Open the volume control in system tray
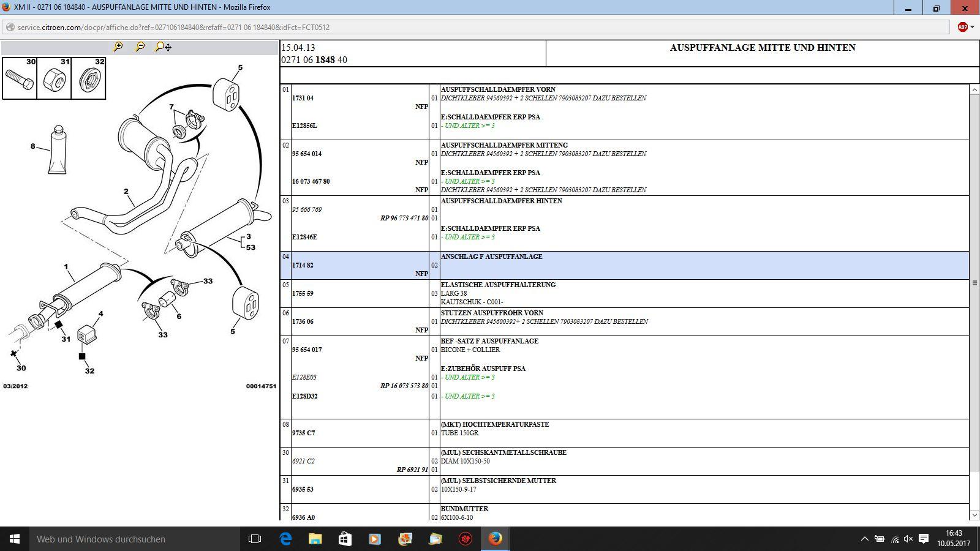980x551 pixels. [x=908, y=539]
